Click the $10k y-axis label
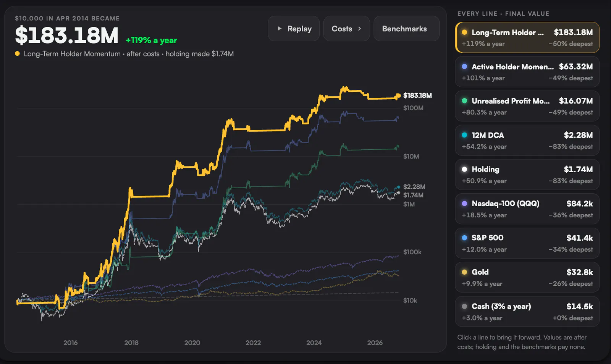The height and width of the screenshot is (364, 611). point(410,301)
